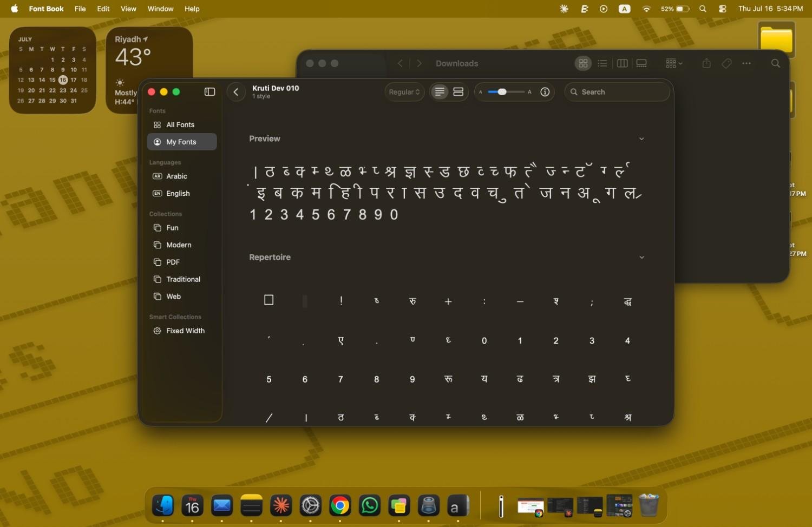Focus the Font Book Search field

tap(617, 92)
